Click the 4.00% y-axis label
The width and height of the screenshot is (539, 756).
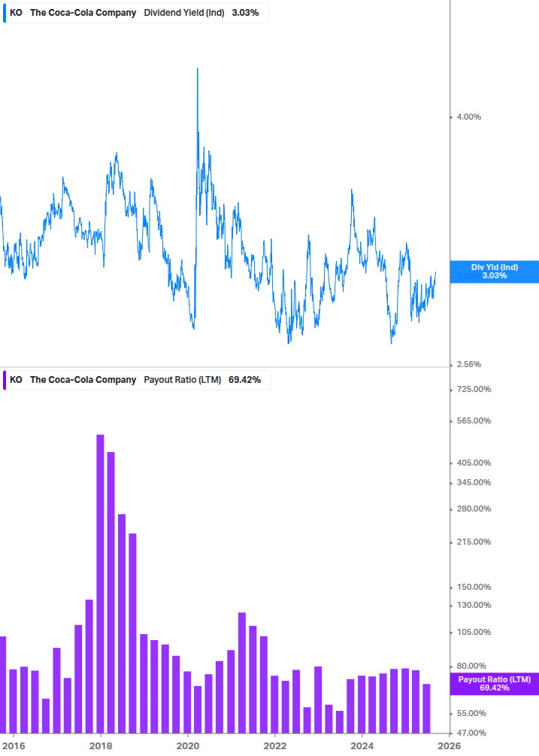(468, 117)
